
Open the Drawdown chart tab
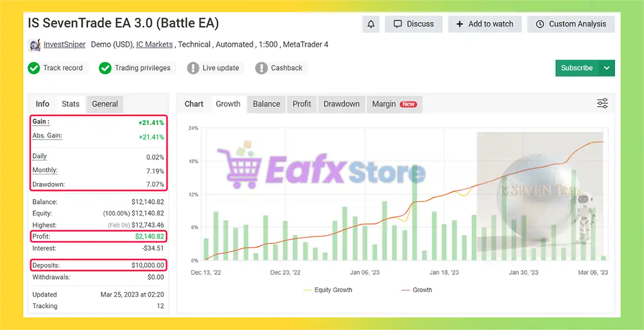click(x=342, y=104)
